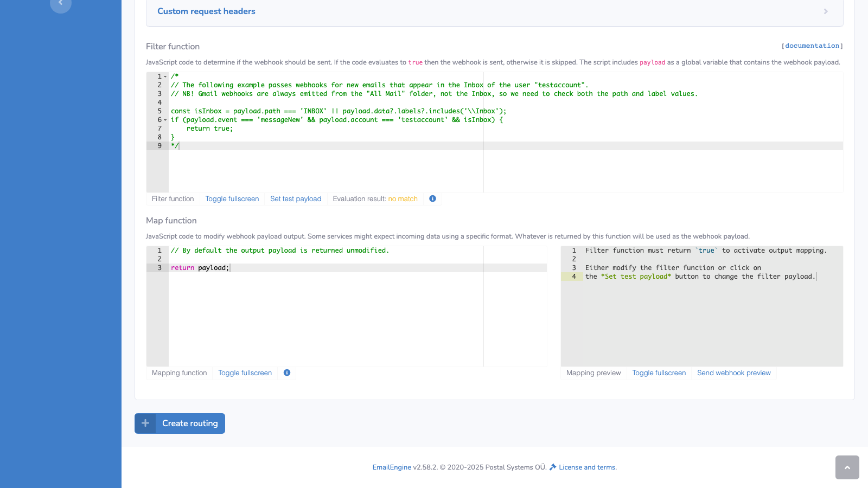The width and height of the screenshot is (868, 488).
Task: Open the License and terms link
Action: coord(586,467)
